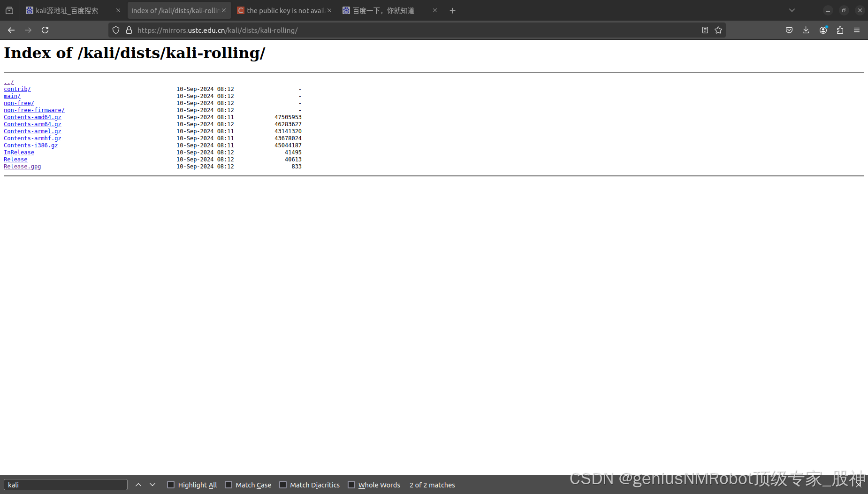
Task: Enable Match Case searching
Action: tap(228, 485)
